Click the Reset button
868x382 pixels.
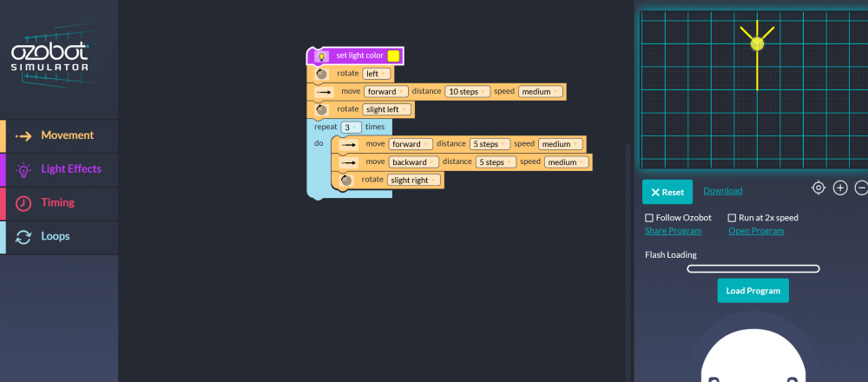(x=667, y=192)
